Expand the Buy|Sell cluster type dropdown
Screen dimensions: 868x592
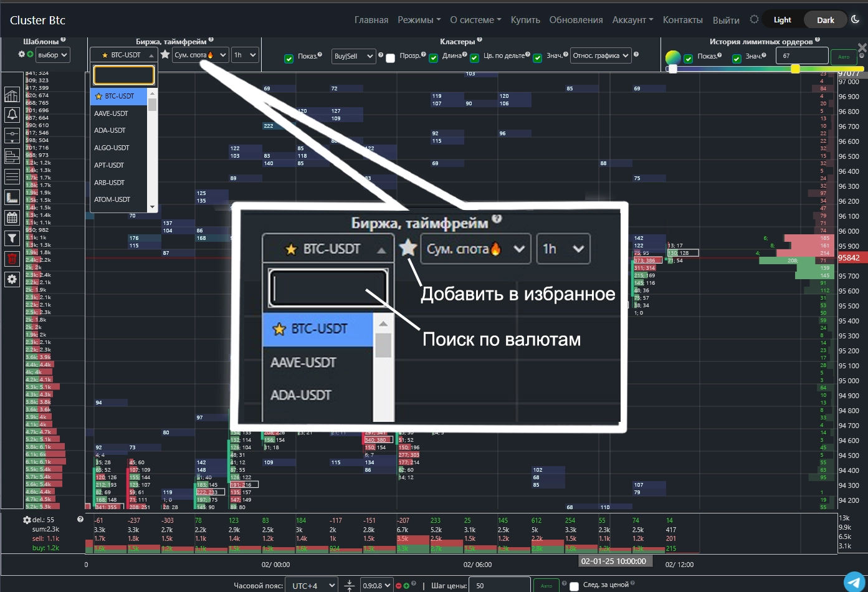[x=353, y=57]
